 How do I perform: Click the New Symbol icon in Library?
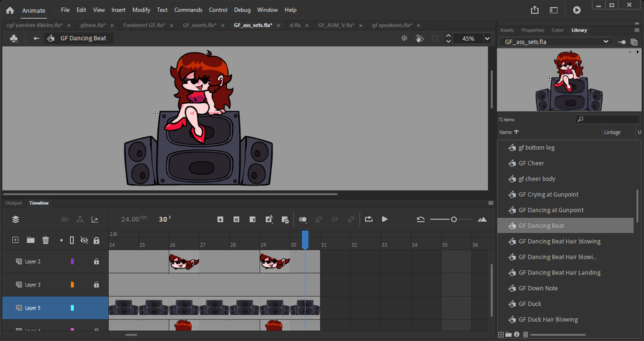pyautogui.click(x=501, y=335)
